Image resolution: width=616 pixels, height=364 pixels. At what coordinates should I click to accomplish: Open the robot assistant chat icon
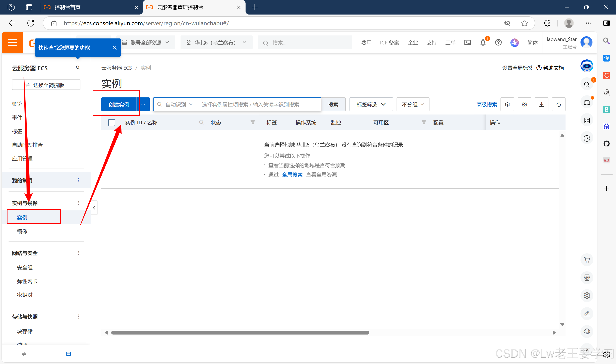pyautogui.click(x=587, y=66)
